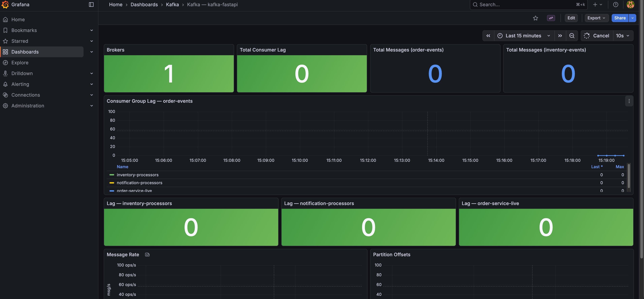Screen dimensions: 644x299
Task: Open Drilldown in the sidebar
Action: (x=22, y=73)
